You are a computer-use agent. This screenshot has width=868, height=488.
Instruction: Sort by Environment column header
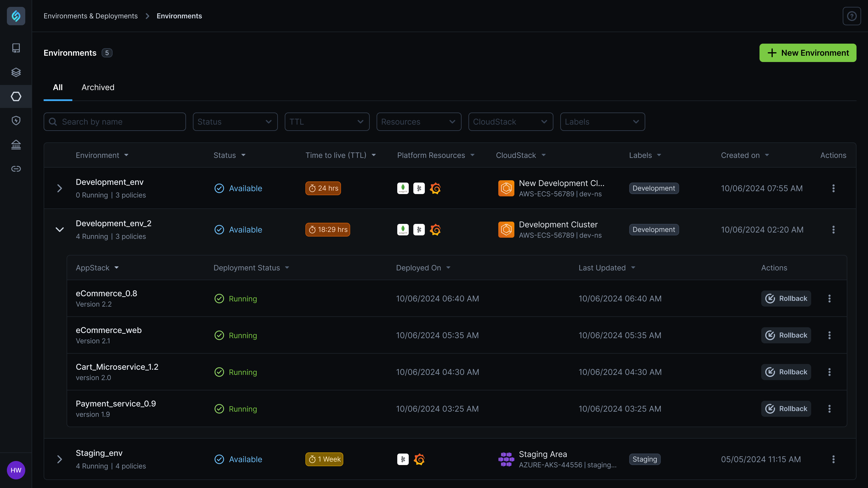102,155
